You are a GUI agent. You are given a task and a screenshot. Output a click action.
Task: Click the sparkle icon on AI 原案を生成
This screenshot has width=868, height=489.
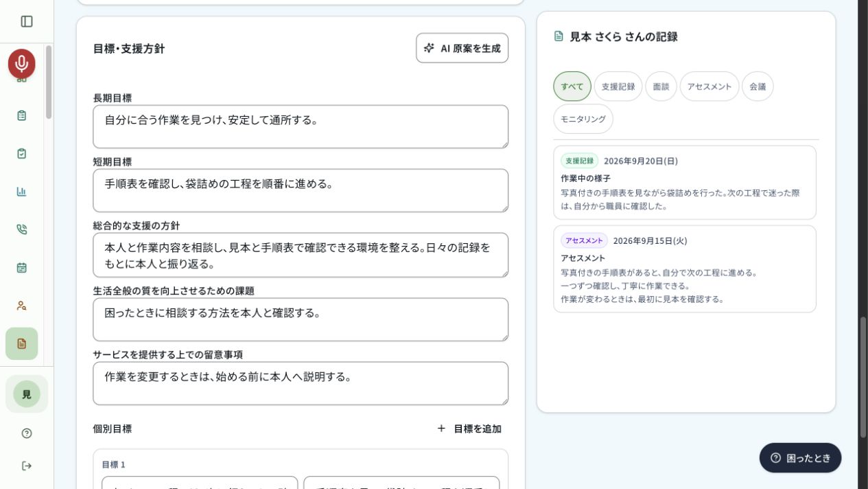[x=429, y=48]
